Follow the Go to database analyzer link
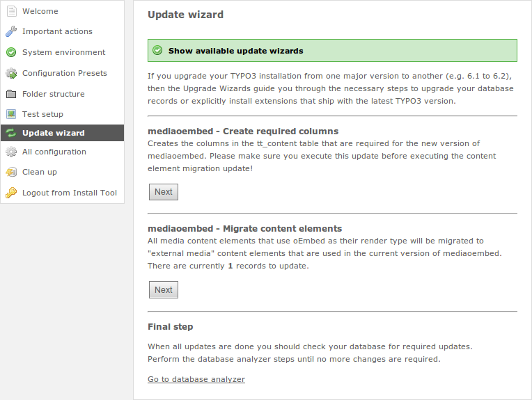532x400 pixels. 196,379
